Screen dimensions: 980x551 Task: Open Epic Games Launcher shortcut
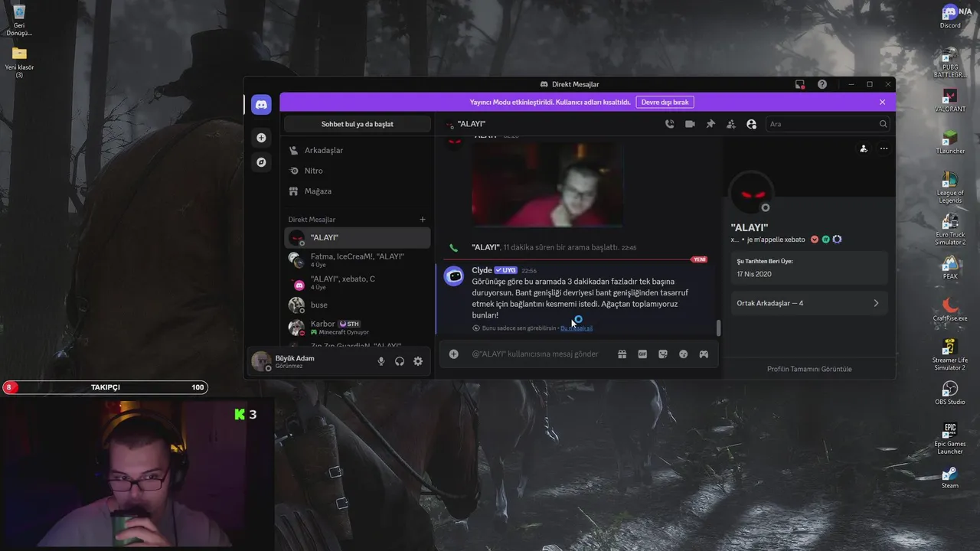click(x=950, y=439)
